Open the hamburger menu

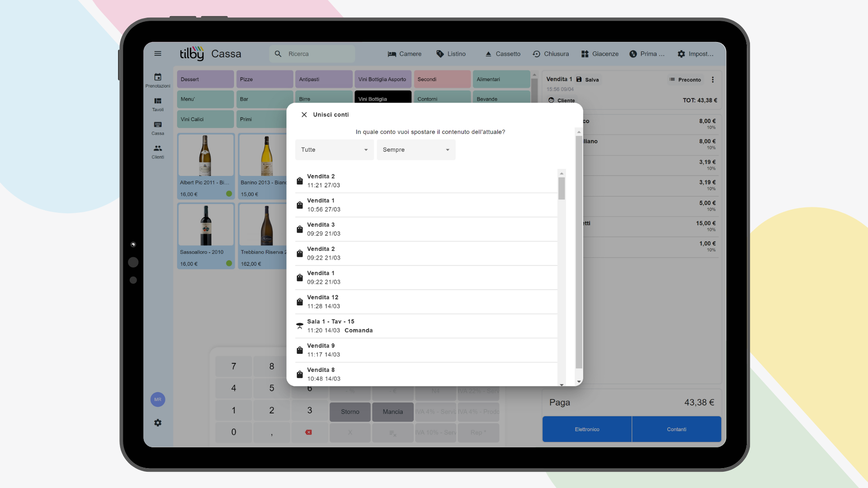pos(158,54)
